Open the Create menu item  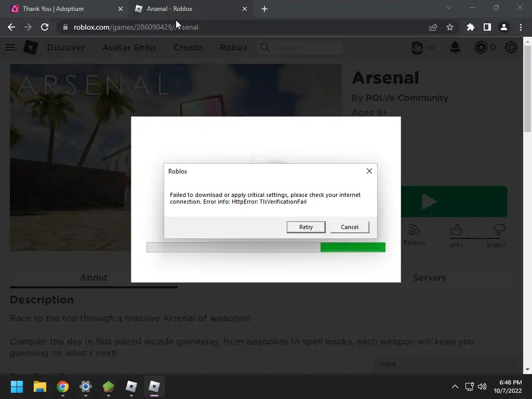pos(188,47)
